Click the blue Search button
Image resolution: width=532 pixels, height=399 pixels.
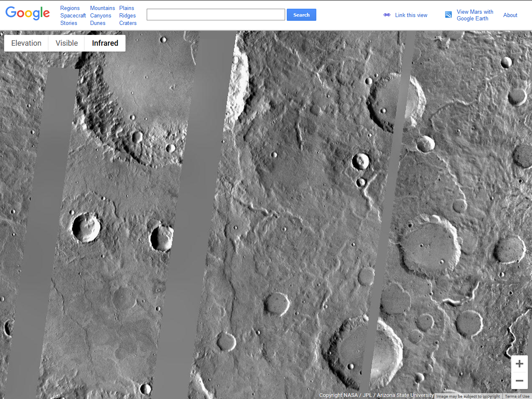(x=301, y=15)
